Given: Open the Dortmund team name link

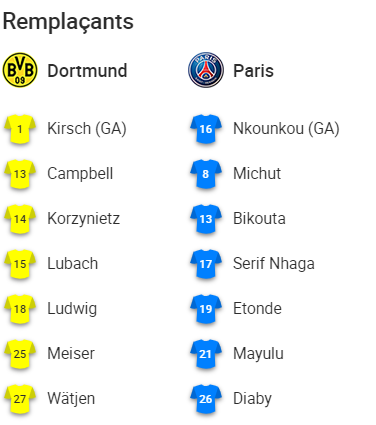Looking at the screenshot, I should point(87,71).
